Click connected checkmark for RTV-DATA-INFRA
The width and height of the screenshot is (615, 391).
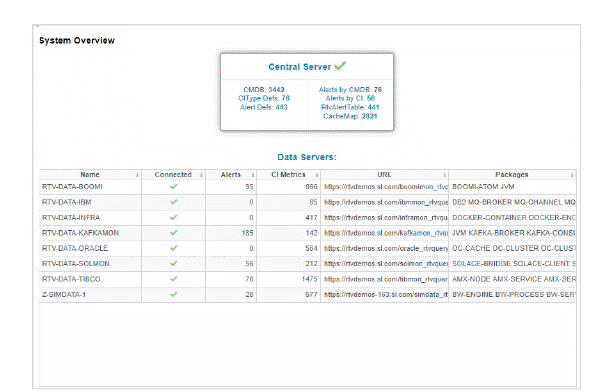173,217
